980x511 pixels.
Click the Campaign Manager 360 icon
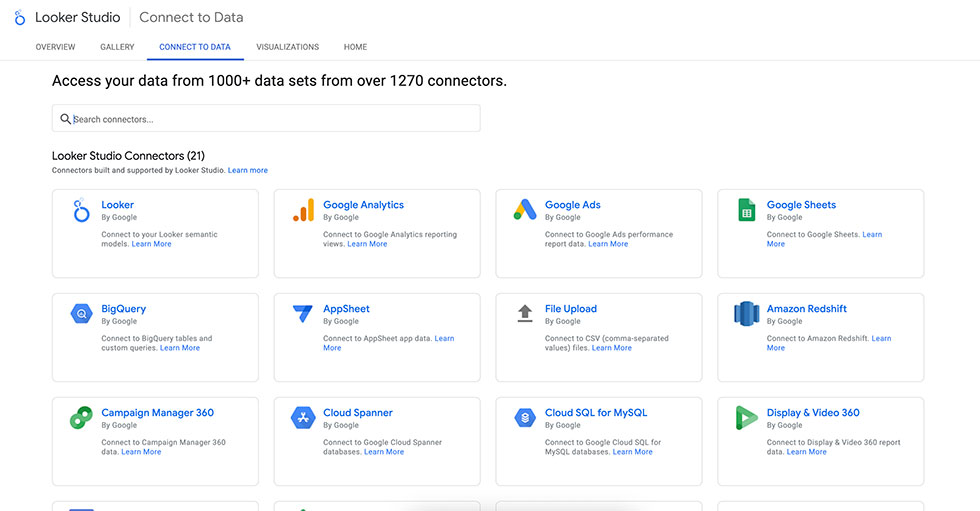[81, 417]
